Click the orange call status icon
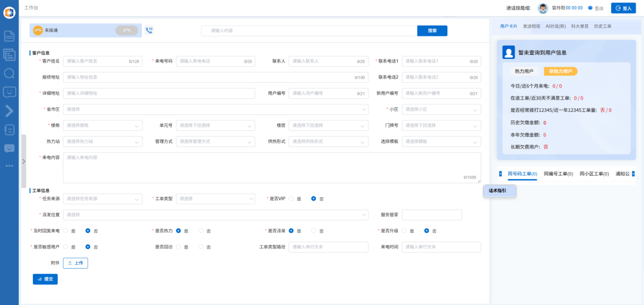The image size is (644, 305). click(x=38, y=30)
